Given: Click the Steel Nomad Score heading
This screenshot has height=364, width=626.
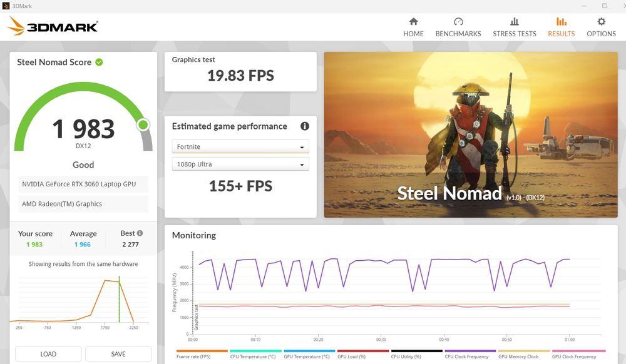Looking at the screenshot, I should [x=54, y=62].
